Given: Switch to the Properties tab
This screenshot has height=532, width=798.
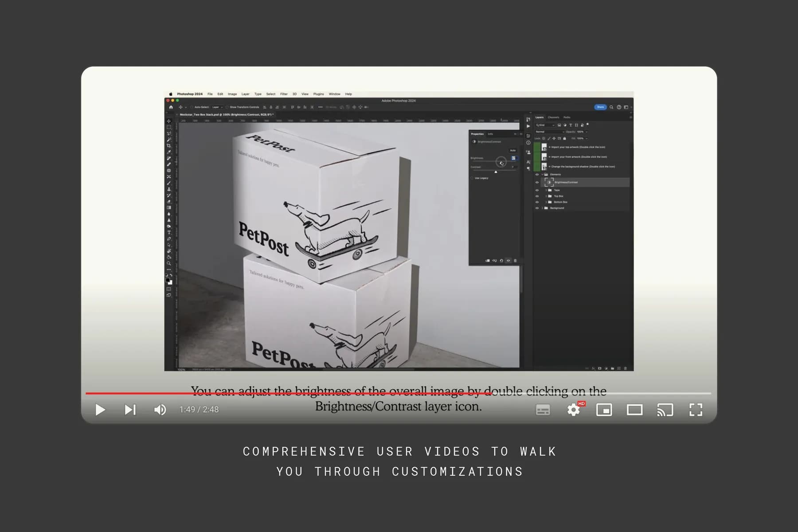Looking at the screenshot, I should [477, 134].
